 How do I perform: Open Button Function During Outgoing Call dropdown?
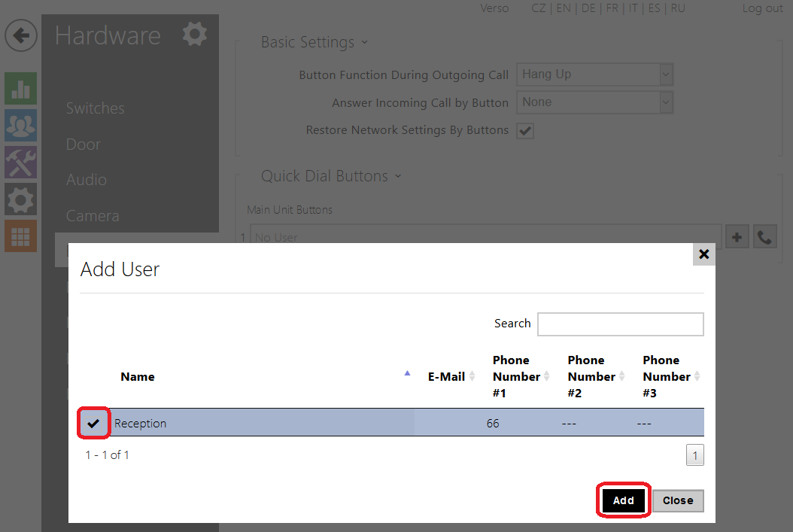pos(594,74)
